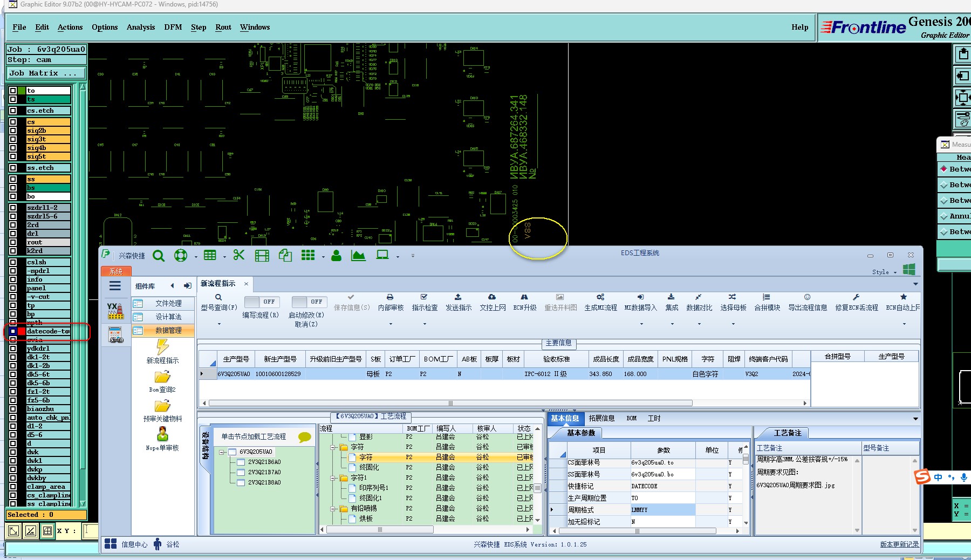
Task: Toggle visibility checkbox of layer sig2b
Action: point(13,131)
